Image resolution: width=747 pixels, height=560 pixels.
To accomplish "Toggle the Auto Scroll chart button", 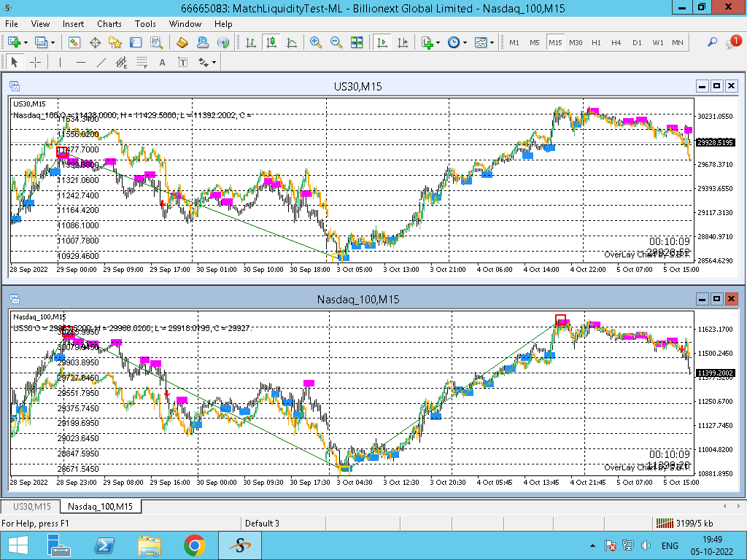I will (x=382, y=43).
